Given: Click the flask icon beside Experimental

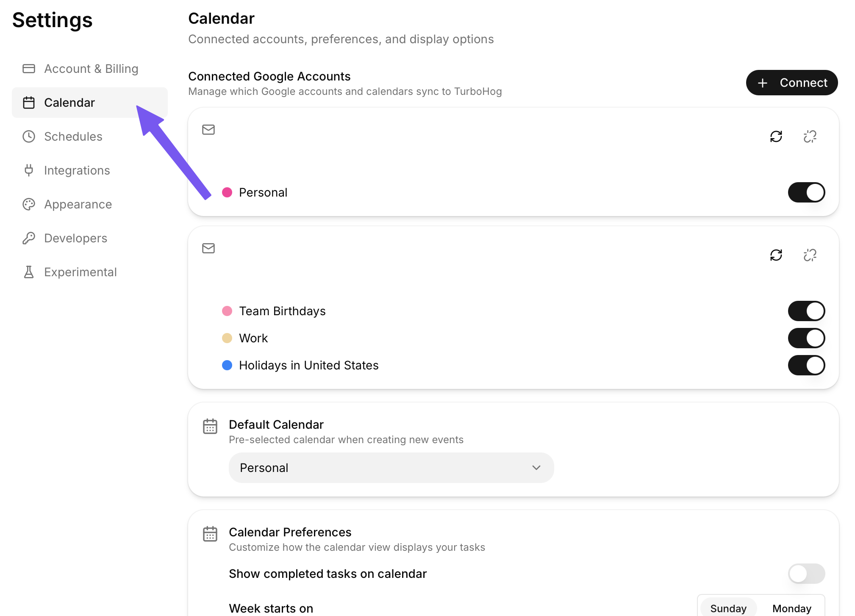Looking at the screenshot, I should 29,272.
